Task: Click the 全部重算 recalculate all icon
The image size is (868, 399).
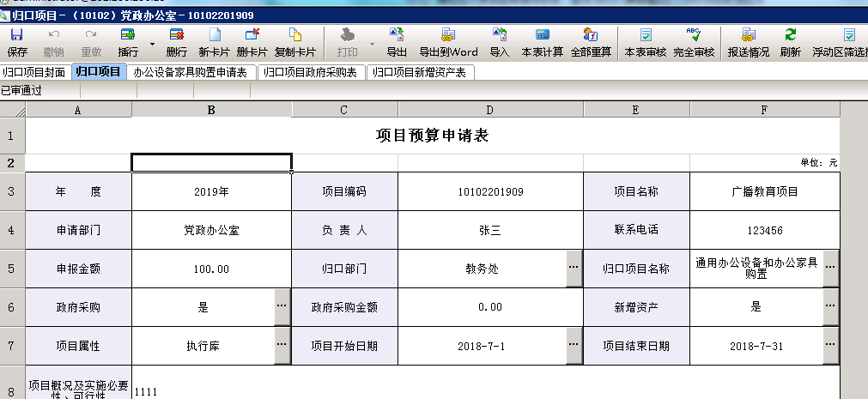Action: point(591,42)
